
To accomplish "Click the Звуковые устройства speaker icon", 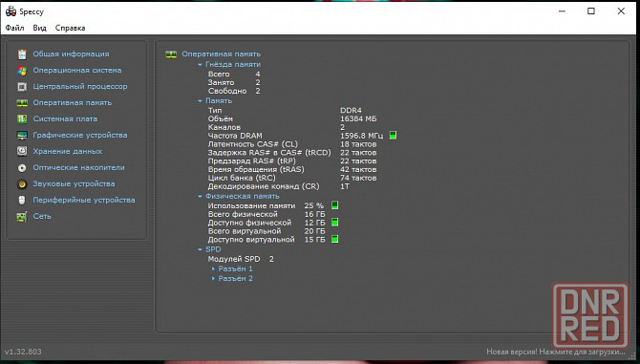I will click(22, 184).
